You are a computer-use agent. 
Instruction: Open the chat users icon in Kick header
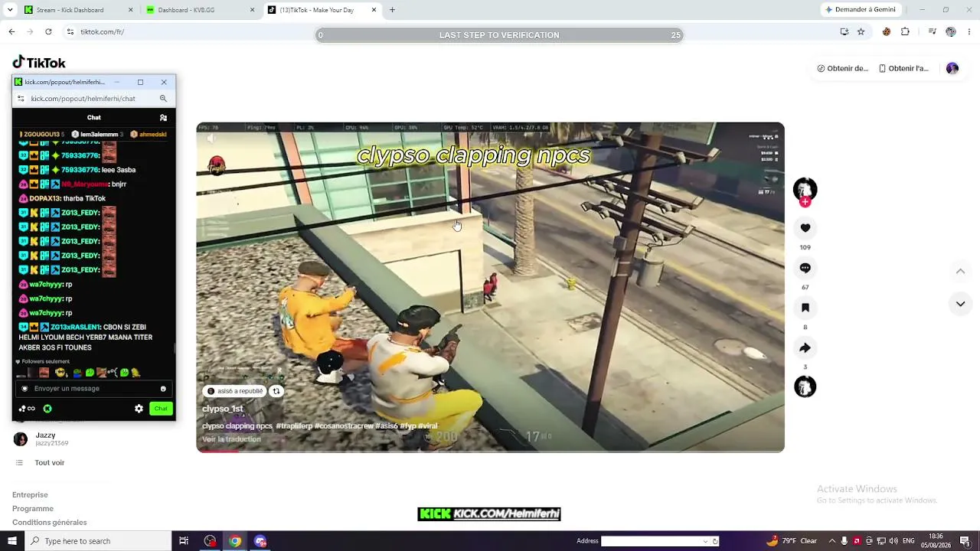163,118
